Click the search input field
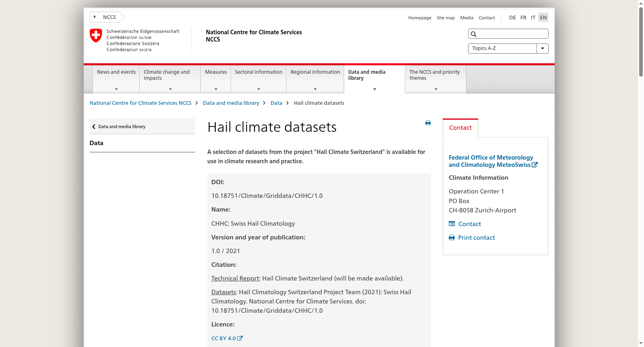This screenshot has width=644, height=347. pos(508,34)
